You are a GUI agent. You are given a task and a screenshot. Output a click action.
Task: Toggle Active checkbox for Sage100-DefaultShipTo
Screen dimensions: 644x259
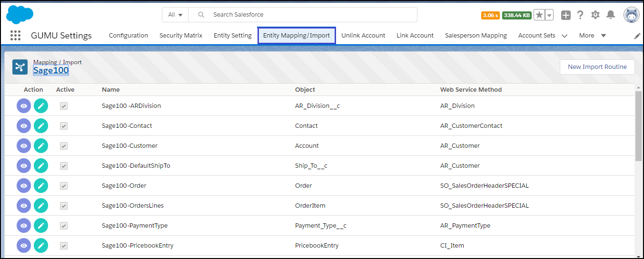(64, 166)
